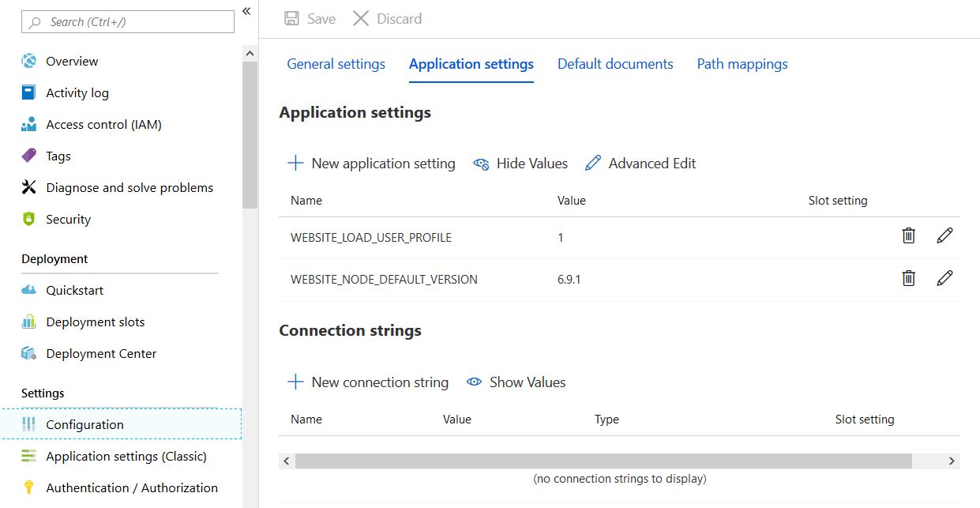Screen dimensions: 980x508
Task: Show the connection string values
Action: pos(516,382)
